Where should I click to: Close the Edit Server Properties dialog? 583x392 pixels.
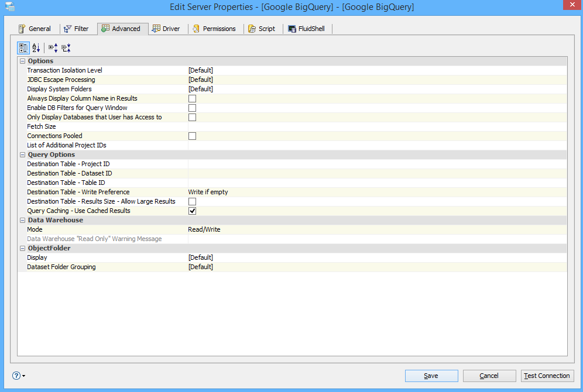pyautogui.click(x=573, y=5)
